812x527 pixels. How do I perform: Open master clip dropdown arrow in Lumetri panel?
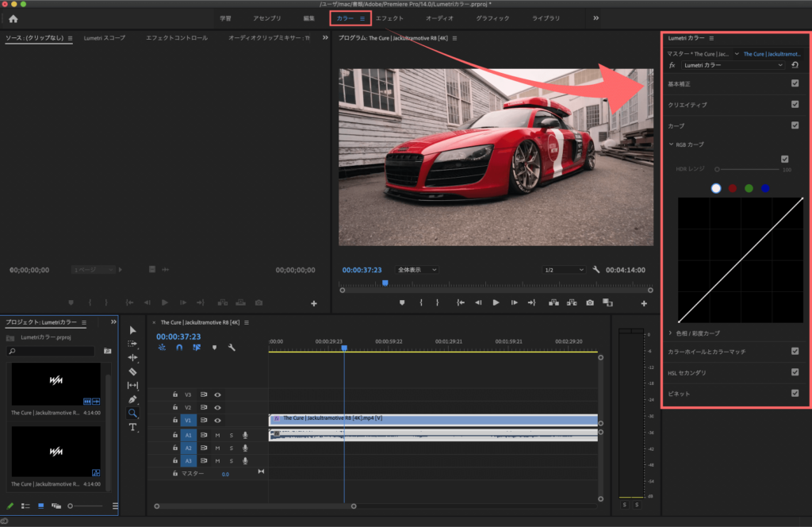click(737, 54)
